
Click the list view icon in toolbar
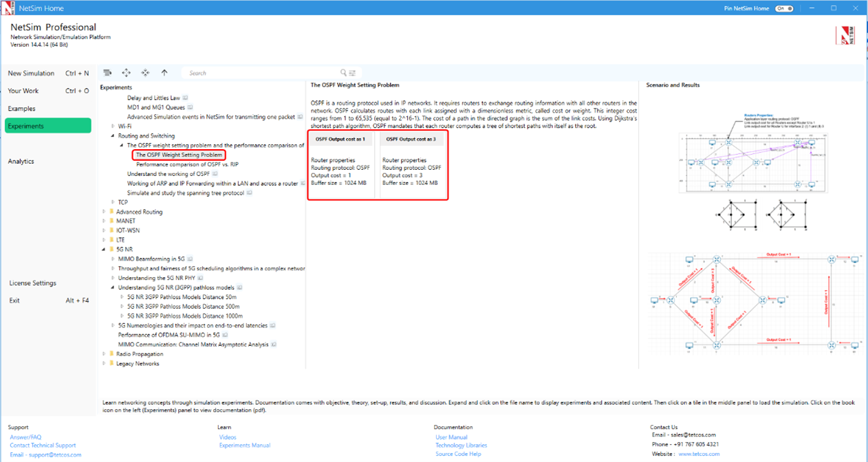pyautogui.click(x=107, y=73)
